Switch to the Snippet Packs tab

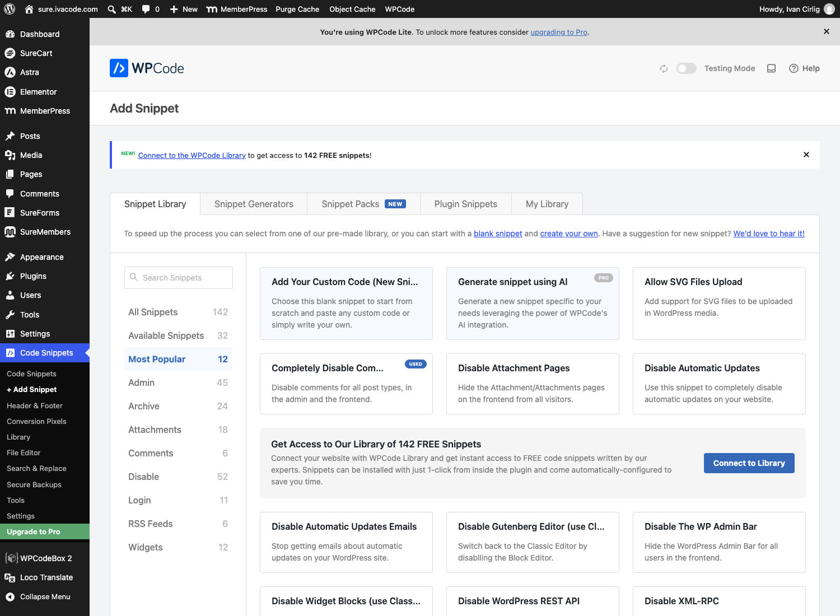[363, 204]
